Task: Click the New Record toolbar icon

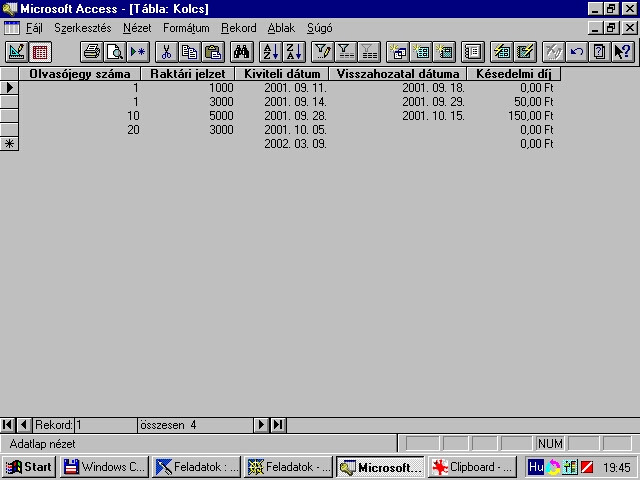Action: 138,52
